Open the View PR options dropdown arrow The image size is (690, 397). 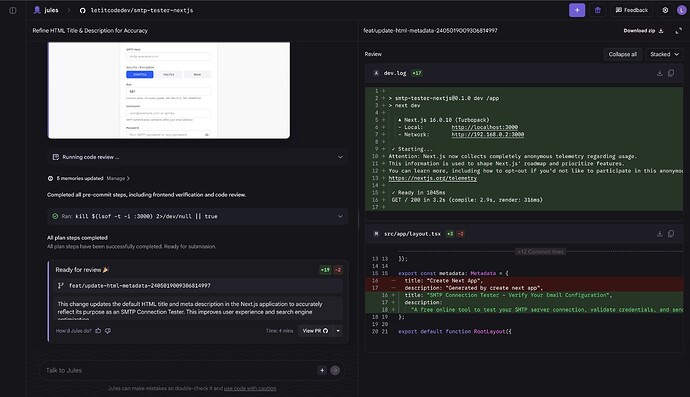338,331
